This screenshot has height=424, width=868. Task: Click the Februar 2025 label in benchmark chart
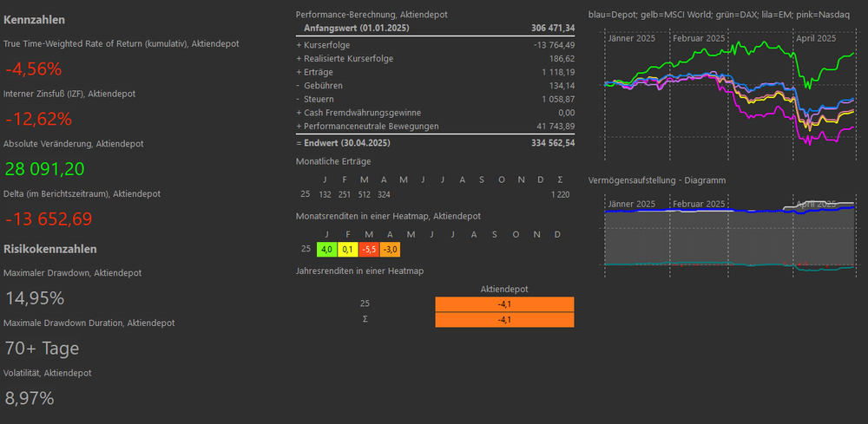699,38
